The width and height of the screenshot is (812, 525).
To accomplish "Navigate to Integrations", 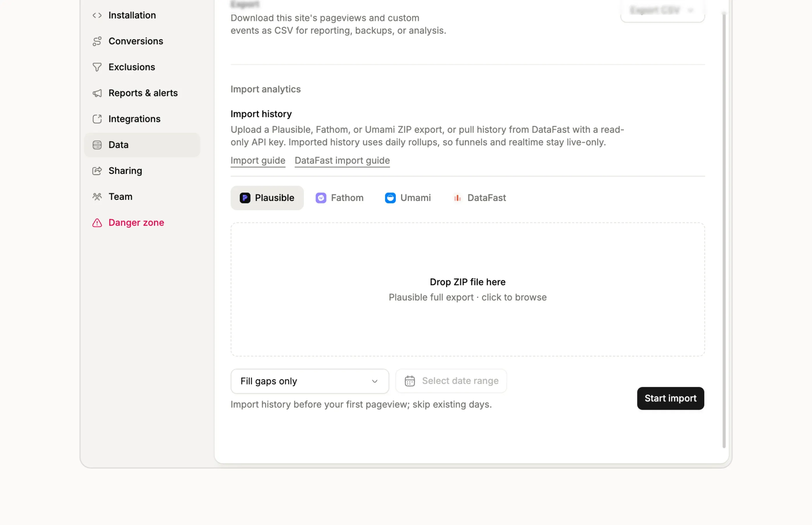I will tap(142, 119).
